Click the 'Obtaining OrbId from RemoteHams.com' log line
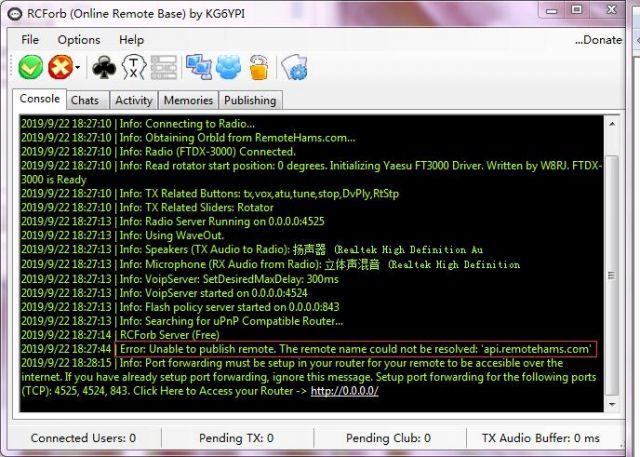 coord(188,138)
